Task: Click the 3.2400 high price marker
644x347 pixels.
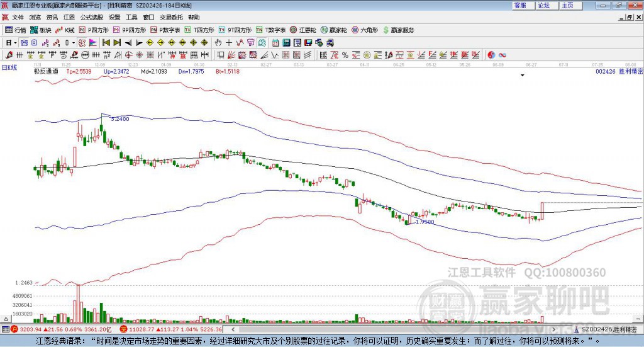Action: (120, 119)
